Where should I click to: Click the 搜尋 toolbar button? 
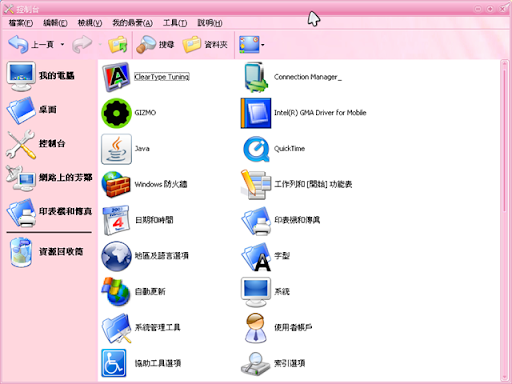[155, 44]
